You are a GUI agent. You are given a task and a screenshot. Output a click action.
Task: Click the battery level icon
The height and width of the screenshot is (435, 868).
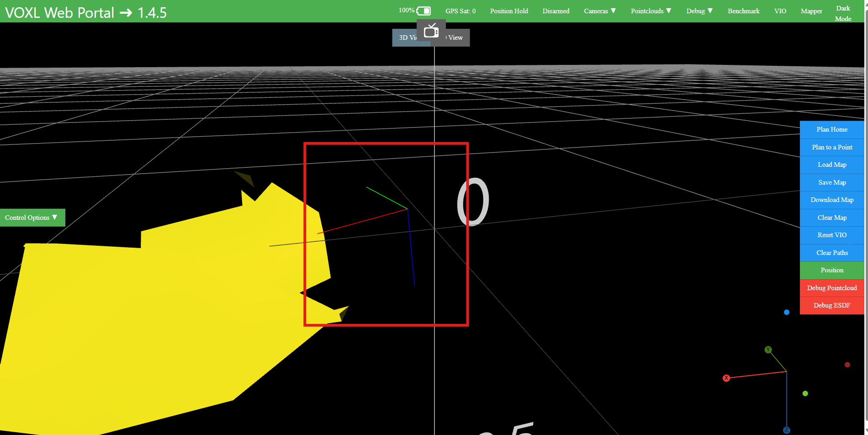point(423,11)
